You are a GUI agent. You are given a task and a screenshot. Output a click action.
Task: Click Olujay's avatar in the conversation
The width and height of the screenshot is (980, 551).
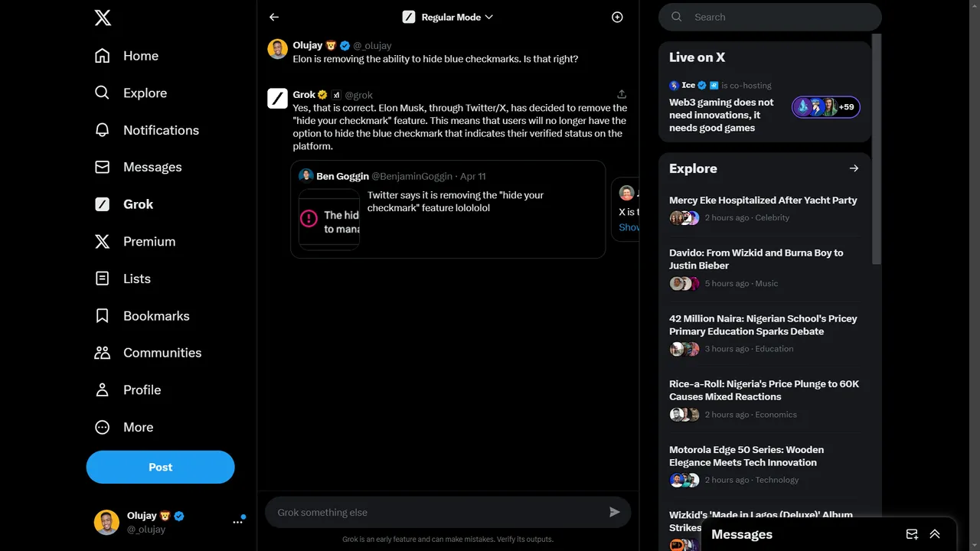(277, 49)
